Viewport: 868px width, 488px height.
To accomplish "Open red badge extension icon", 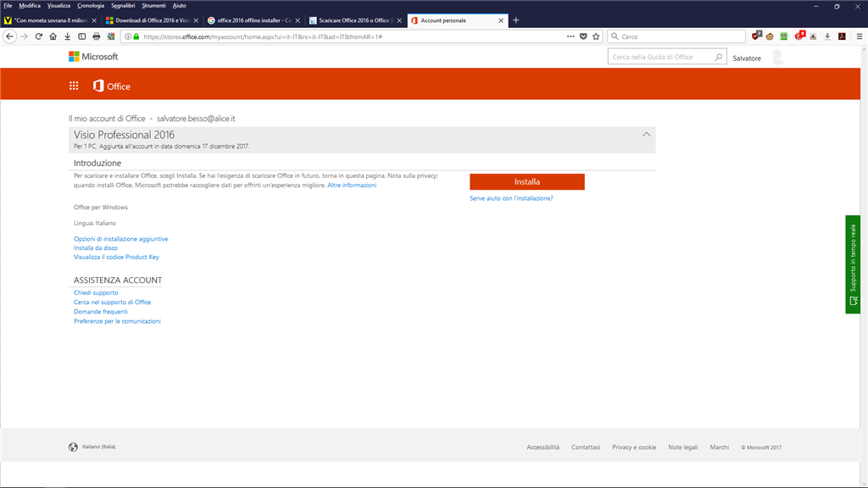I will click(799, 36).
